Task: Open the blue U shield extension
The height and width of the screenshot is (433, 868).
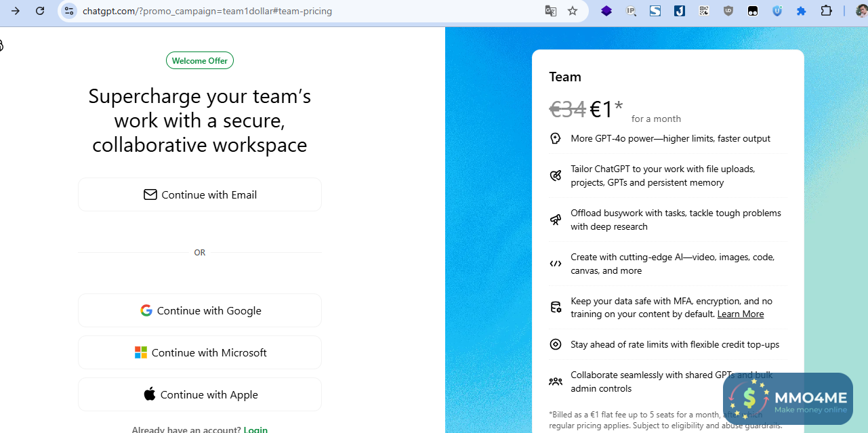Action: pyautogui.click(x=777, y=11)
